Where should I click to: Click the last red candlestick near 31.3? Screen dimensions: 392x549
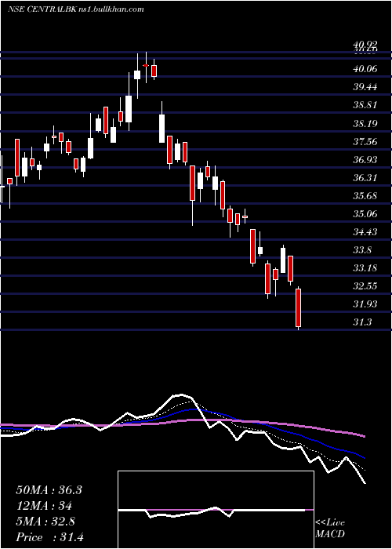pos(299,308)
